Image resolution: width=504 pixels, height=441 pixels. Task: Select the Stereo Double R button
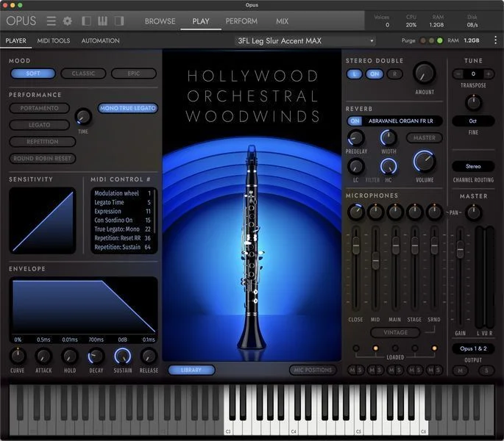pos(394,74)
